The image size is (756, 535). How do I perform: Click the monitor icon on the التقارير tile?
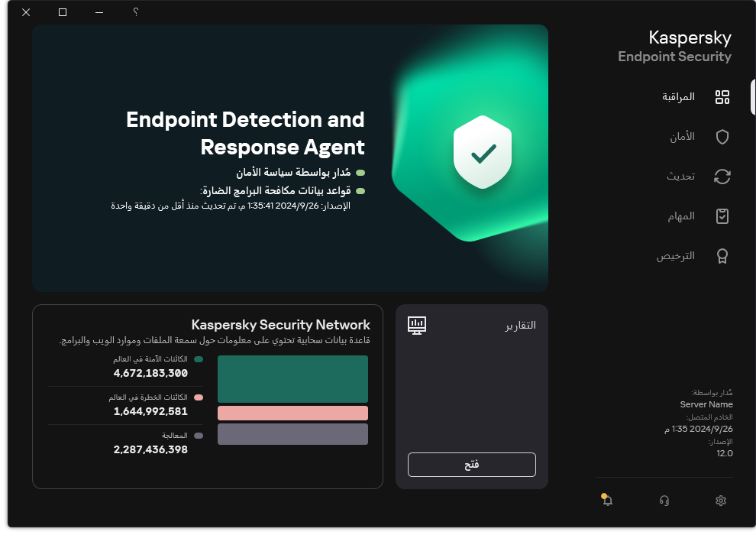tap(416, 325)
